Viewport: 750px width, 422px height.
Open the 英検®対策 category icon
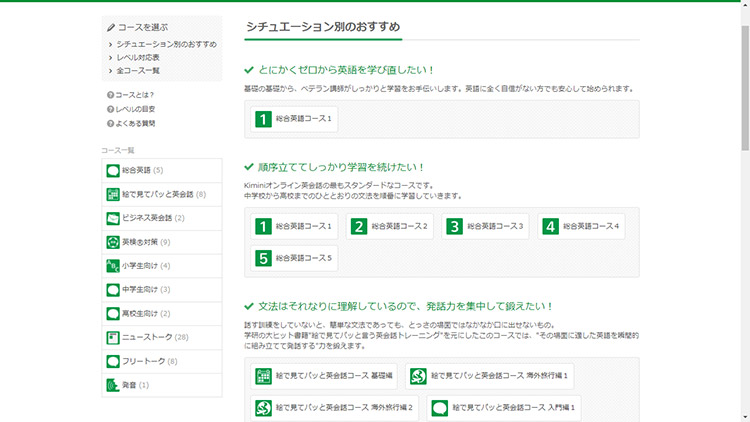click(113, 242)
